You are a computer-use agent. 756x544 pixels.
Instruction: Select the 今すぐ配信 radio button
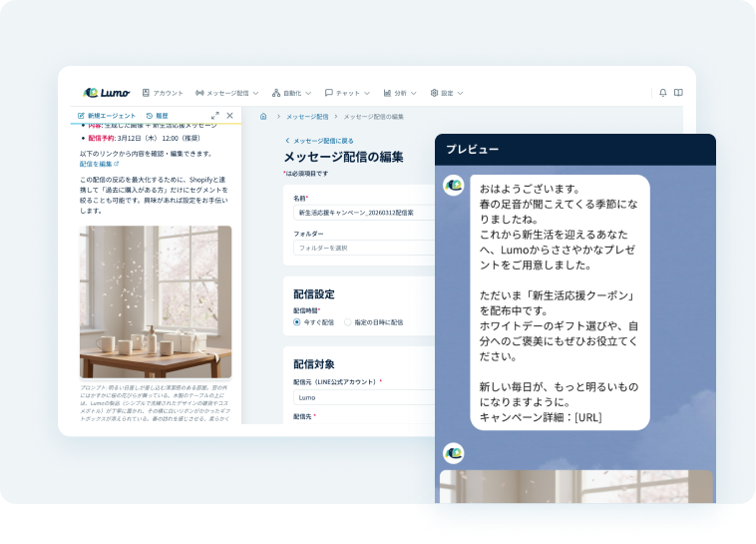(297, 322)
